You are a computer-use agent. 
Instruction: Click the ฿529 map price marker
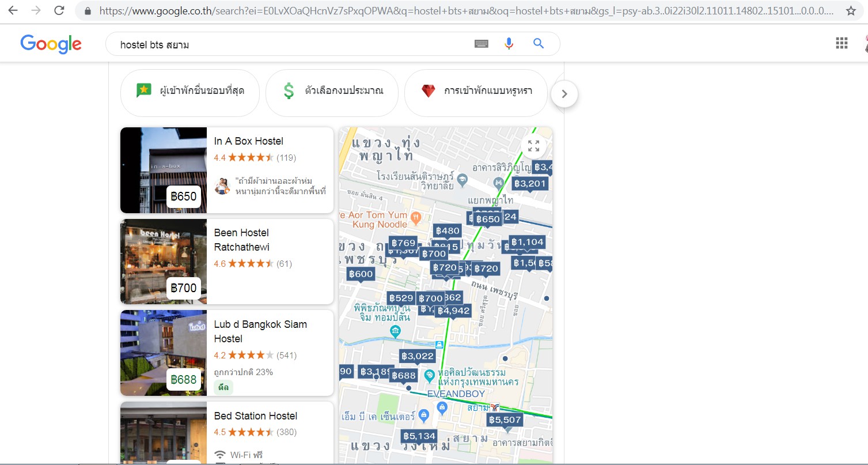(x=401, y=298)
